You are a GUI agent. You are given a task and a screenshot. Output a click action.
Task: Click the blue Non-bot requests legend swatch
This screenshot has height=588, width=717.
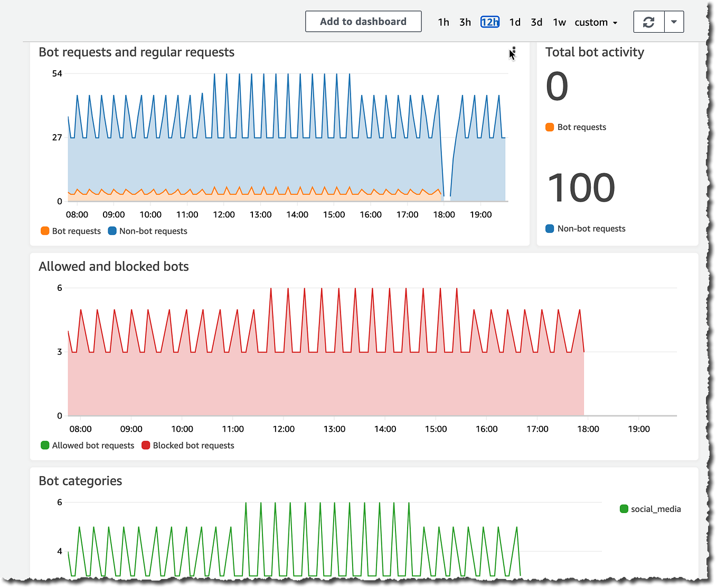click(x=111, y=231)
